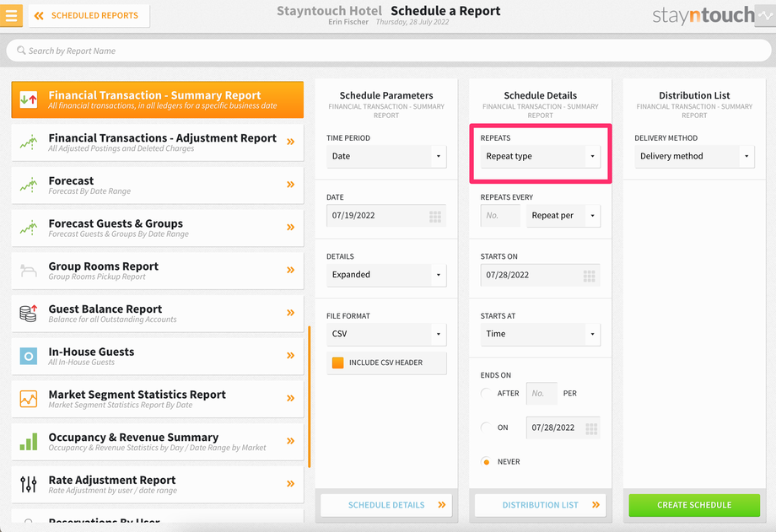Viewport: 776px width, 532px height.
Task: Select the In-House Guests report
Action: [x=158, y=356]
